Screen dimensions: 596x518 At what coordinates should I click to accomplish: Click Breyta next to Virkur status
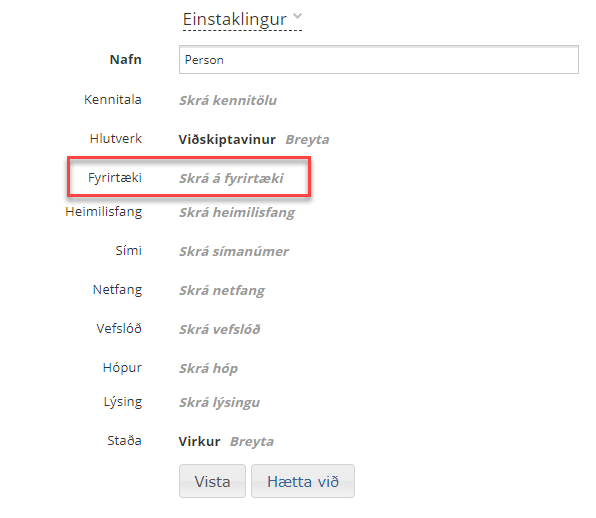click(x=252, y=442)
